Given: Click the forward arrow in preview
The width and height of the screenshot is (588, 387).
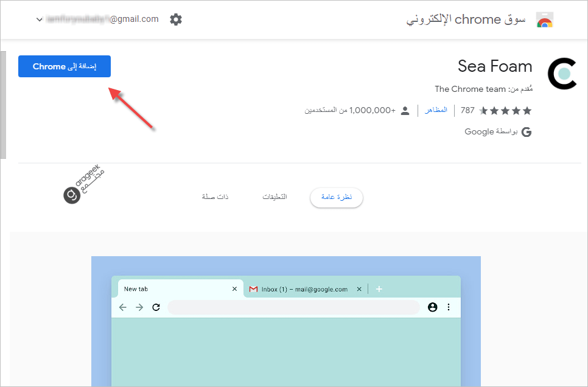Looking at the screenshot, I should (139, 307).
